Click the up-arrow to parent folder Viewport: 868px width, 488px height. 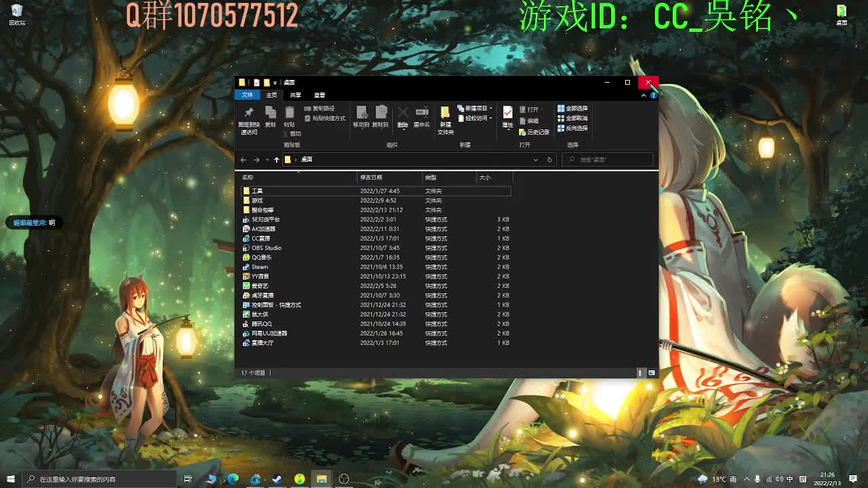pyautogui.click(x=276, y=160)
